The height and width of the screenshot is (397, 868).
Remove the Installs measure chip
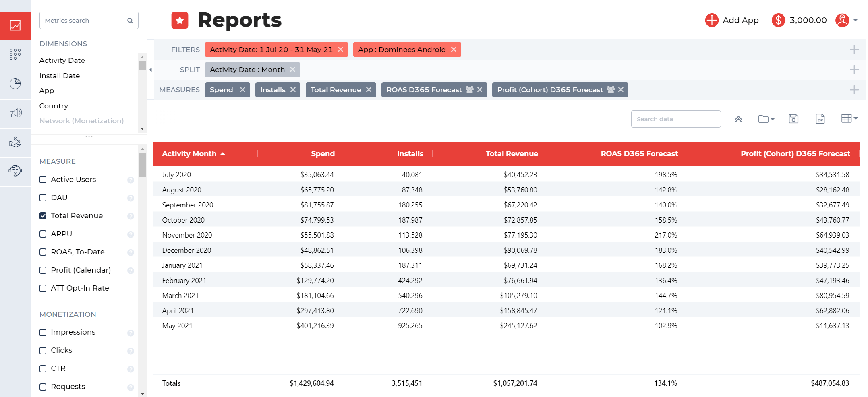293,90
